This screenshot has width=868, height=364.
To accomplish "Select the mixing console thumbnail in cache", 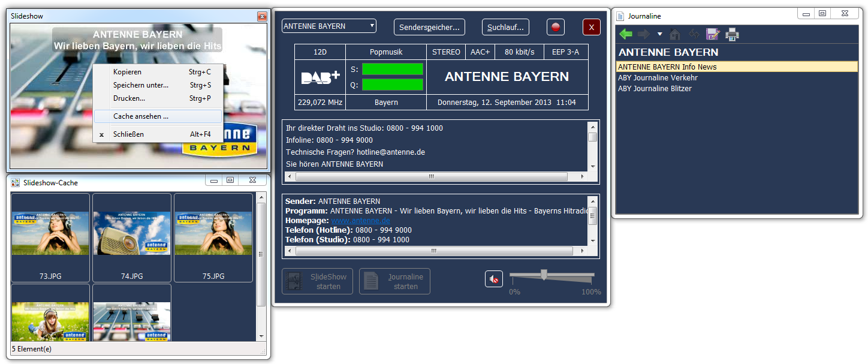I will [132, 313].
